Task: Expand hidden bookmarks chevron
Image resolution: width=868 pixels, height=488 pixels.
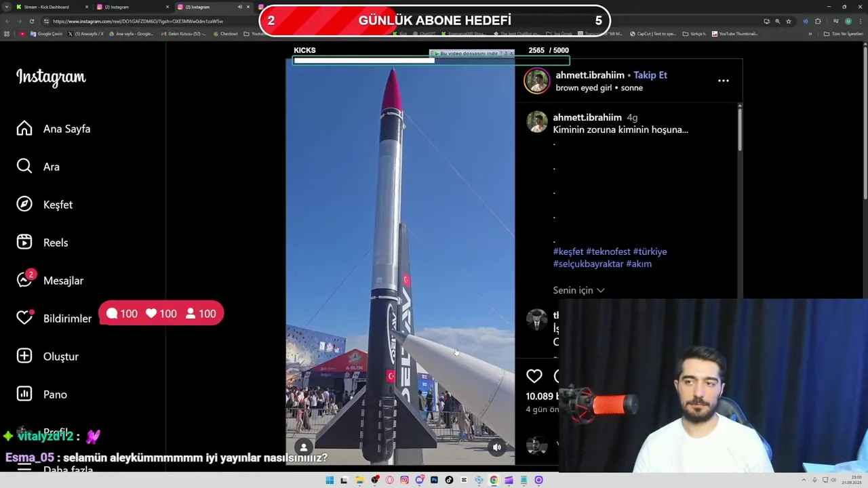Action: click(810, 34)
